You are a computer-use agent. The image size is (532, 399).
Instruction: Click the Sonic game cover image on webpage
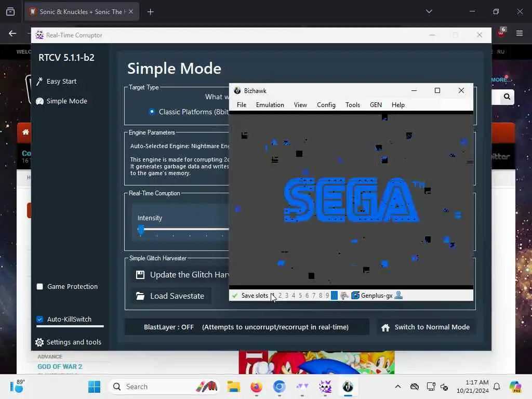(x=316, y=362)
